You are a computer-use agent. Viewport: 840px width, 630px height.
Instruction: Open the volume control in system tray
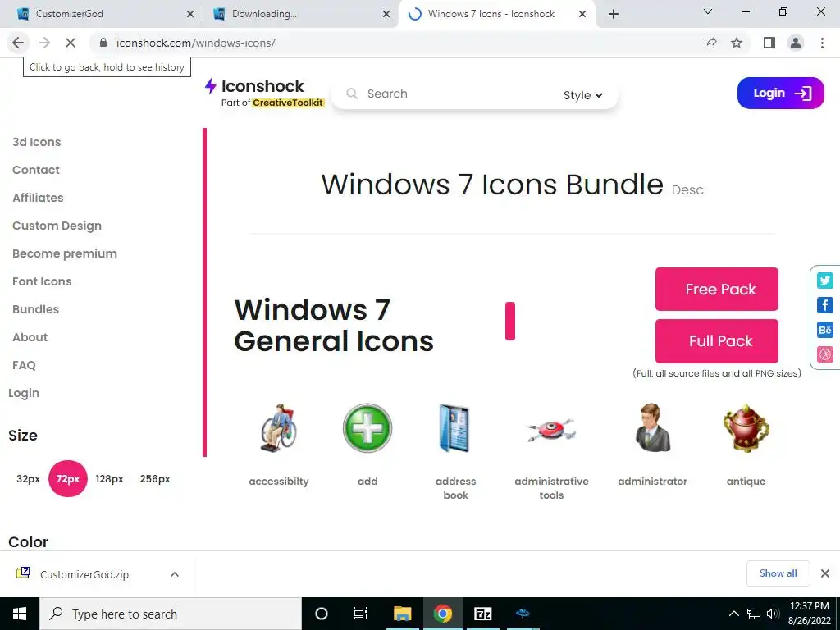coord(773,614)
